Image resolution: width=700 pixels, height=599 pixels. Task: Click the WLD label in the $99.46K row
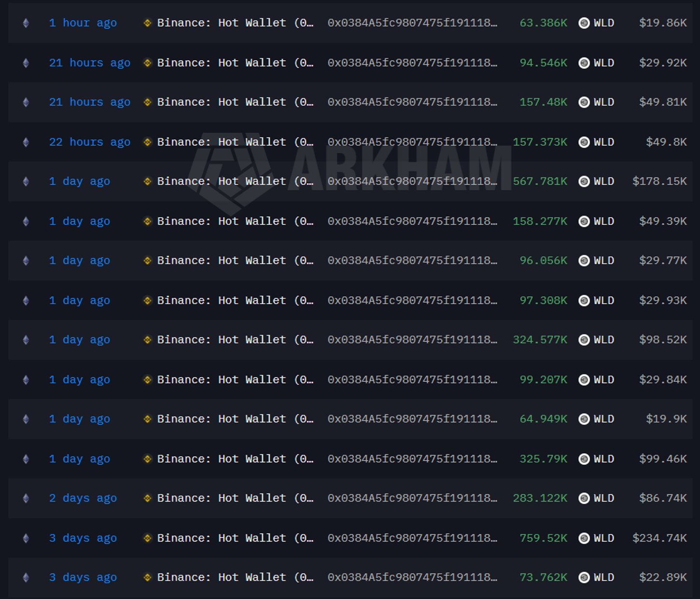604,459
